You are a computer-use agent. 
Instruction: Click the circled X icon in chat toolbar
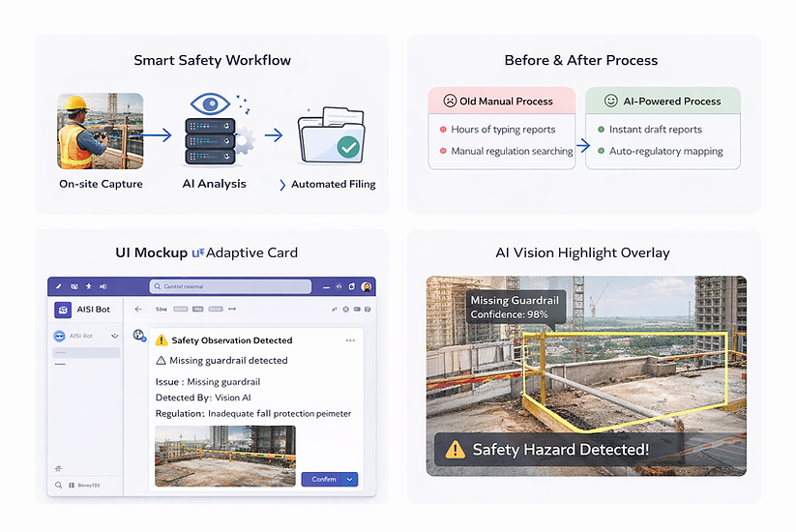coord(345,309)
